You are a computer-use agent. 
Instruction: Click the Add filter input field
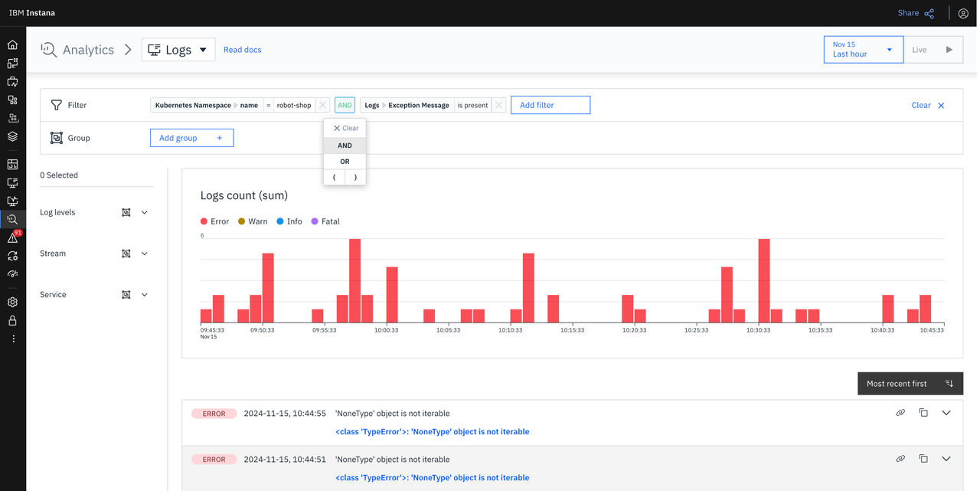(550, 105)
